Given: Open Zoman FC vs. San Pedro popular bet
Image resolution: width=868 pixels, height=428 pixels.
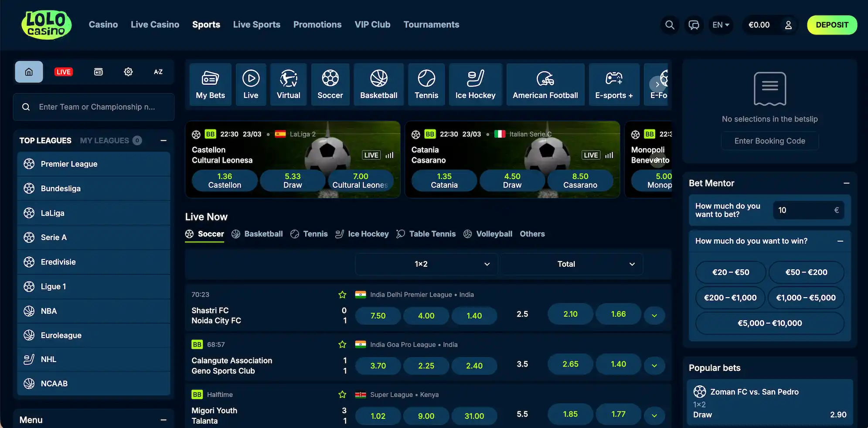Looking at the screenshot, I should 769,403.
